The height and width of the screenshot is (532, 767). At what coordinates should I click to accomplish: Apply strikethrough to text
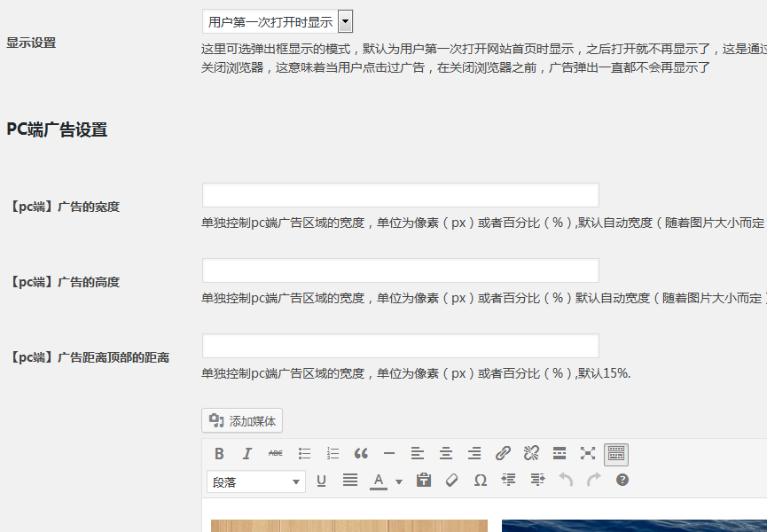(x=276, y=454)
